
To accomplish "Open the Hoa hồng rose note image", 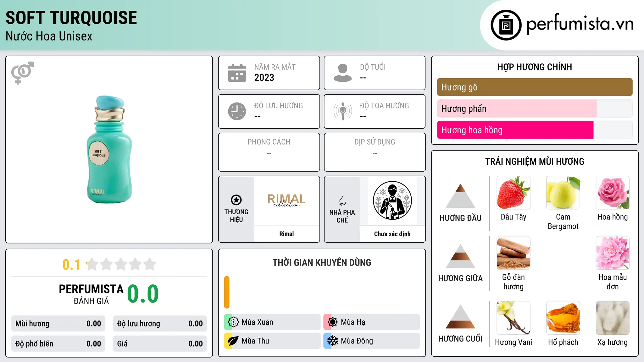I will (613, 193).
